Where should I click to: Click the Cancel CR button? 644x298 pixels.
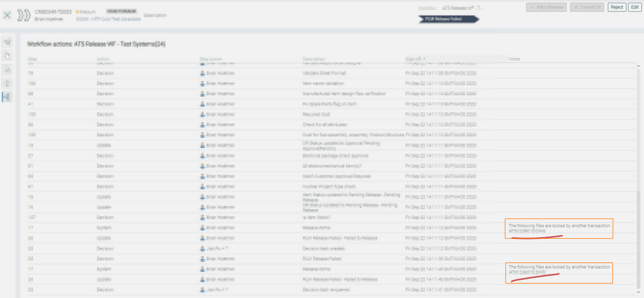coord(587,7)
